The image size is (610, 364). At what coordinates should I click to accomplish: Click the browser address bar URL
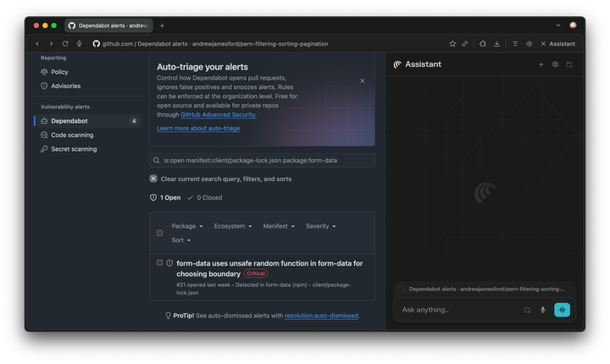pos(215,44)
